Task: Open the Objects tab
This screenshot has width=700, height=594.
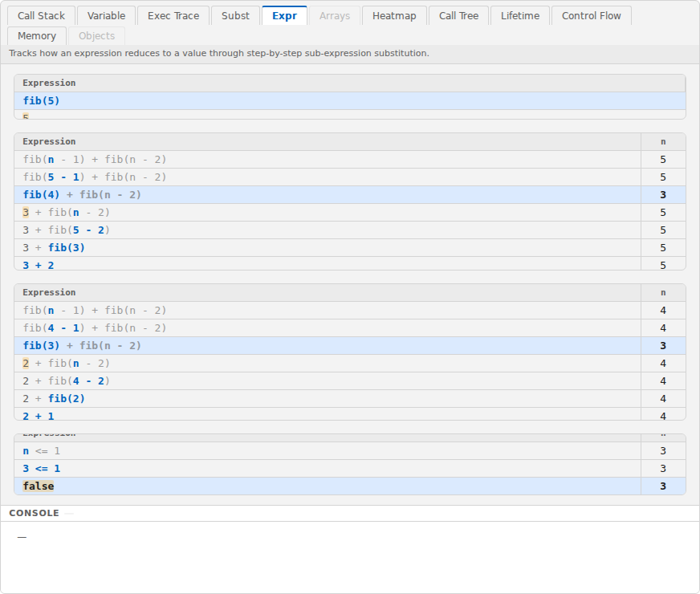Action: coord(96,35)
